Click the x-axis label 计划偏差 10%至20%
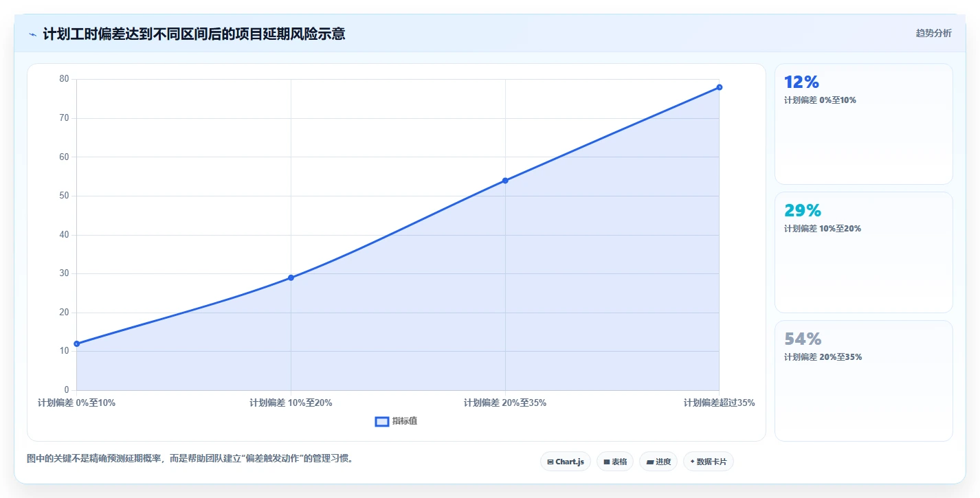This screenshot has width=980, height=498. [291, 403]
